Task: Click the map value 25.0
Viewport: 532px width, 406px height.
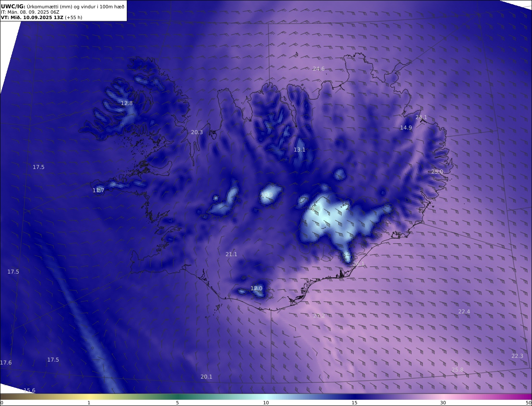Action: tap(437, 172)
